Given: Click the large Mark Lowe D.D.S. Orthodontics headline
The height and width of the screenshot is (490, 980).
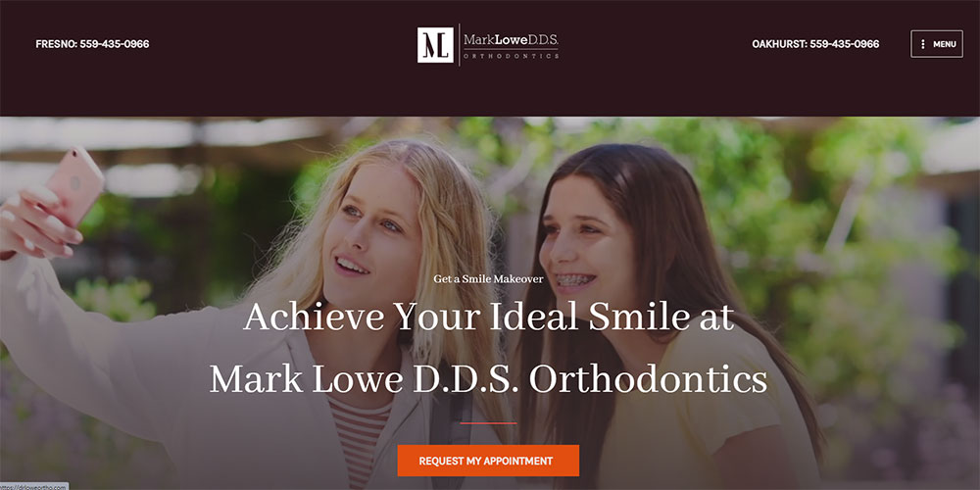Looking at the screenshot, I should (488, 379).
